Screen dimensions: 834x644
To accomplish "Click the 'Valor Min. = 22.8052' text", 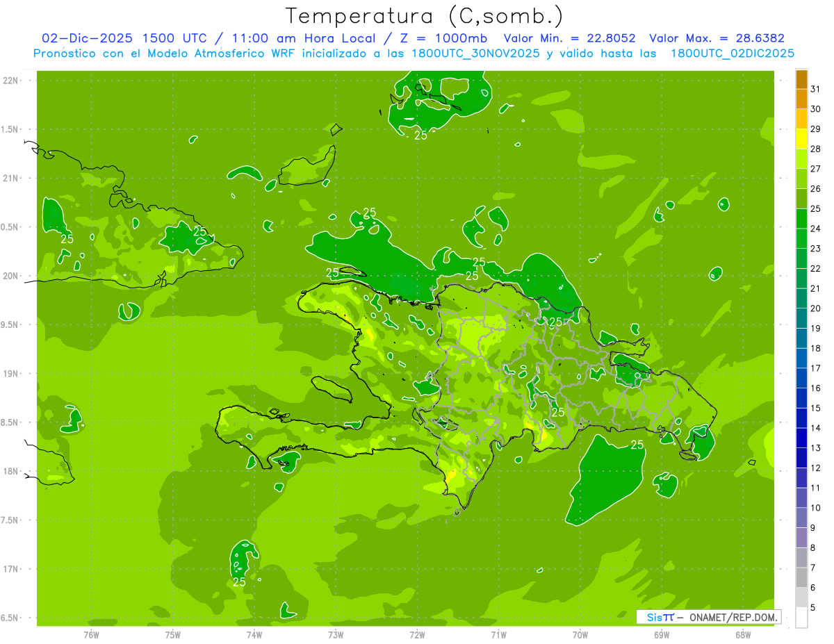I will point(569,38).
